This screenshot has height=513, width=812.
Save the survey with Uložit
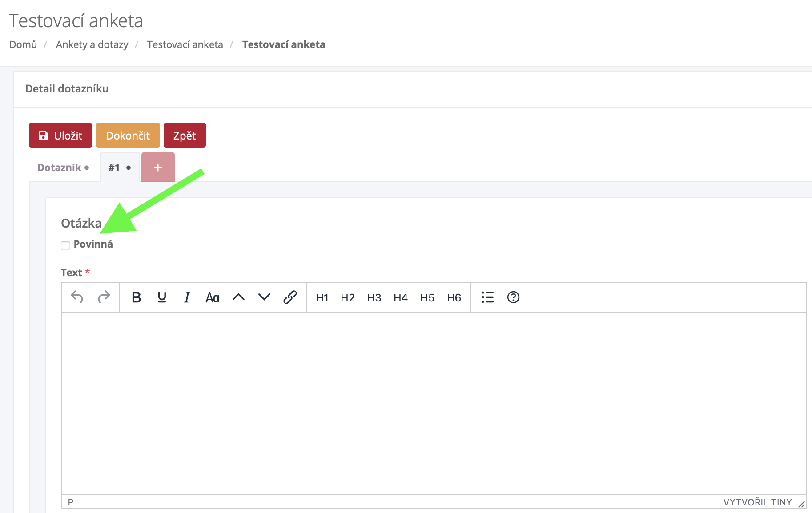click(60, 135)
